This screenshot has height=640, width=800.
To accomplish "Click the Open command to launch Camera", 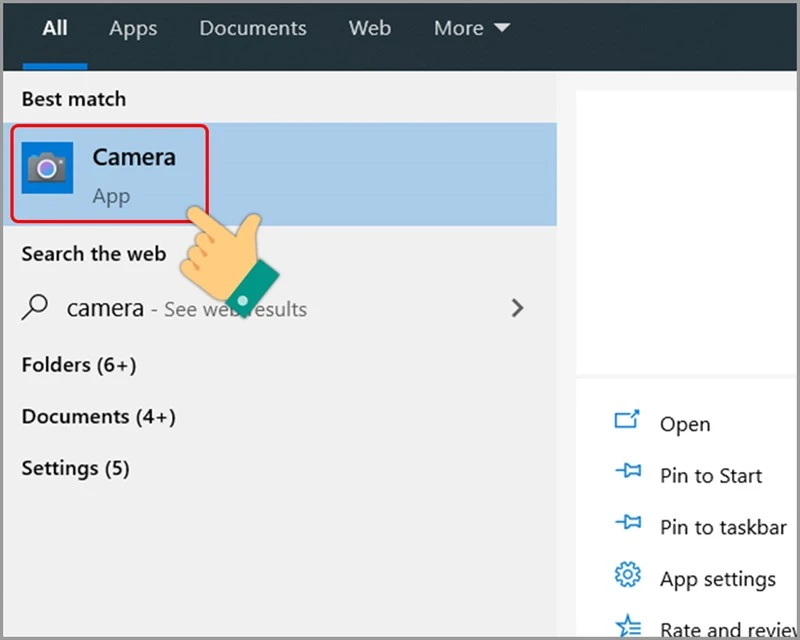I will [x=685, y=423].
